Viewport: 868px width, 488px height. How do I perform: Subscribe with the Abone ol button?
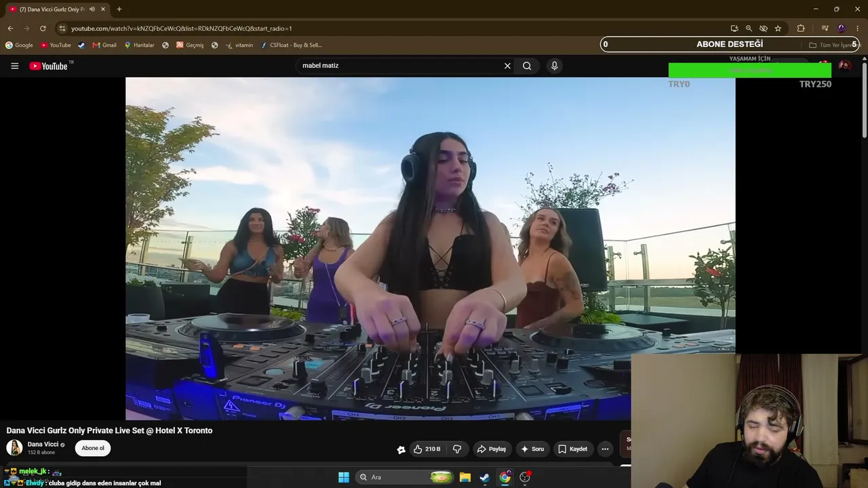pyautogui.click(x=93, y=448)
